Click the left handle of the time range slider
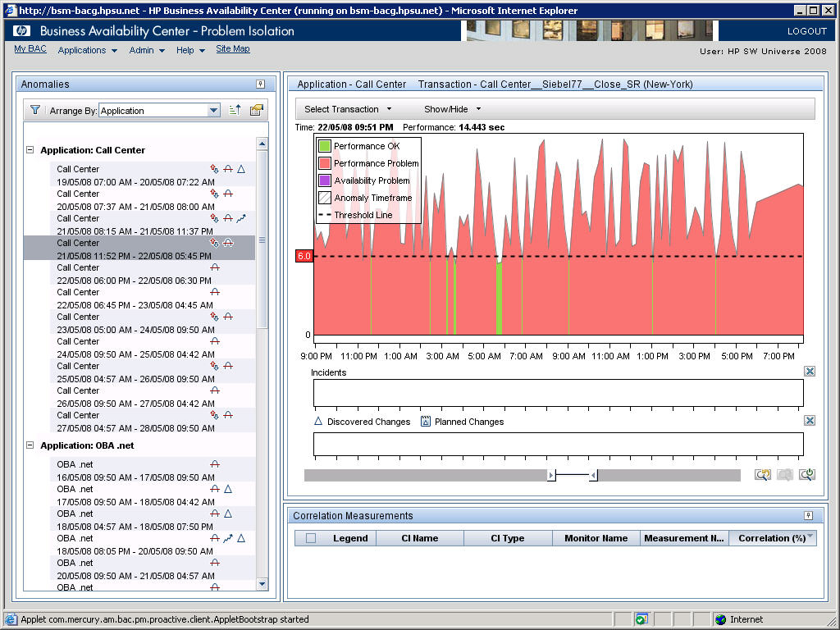Image resolution: width=840 pixels, height=630 pixels. (551, 475)
